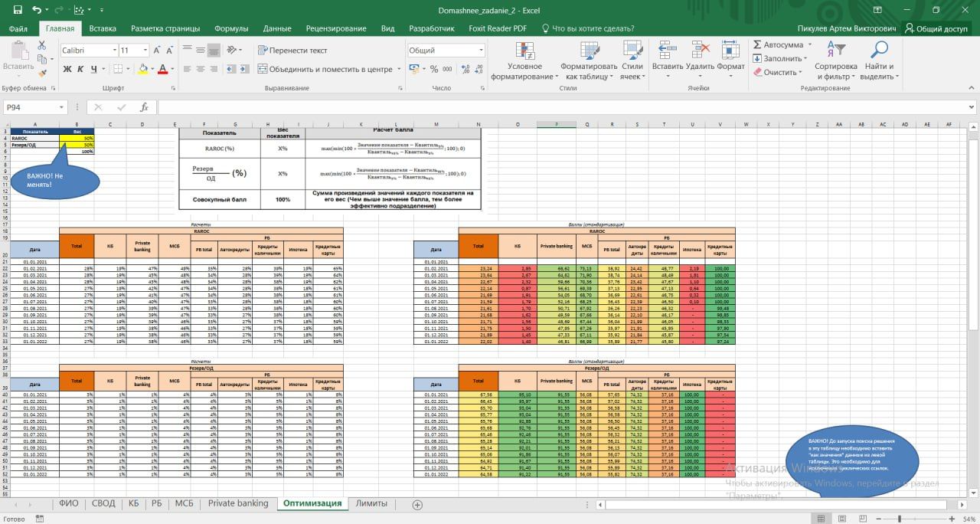Open the Автосумма dropdown arrow
Viewport: 980px width, 524px height.
click(x=809, y=44)
